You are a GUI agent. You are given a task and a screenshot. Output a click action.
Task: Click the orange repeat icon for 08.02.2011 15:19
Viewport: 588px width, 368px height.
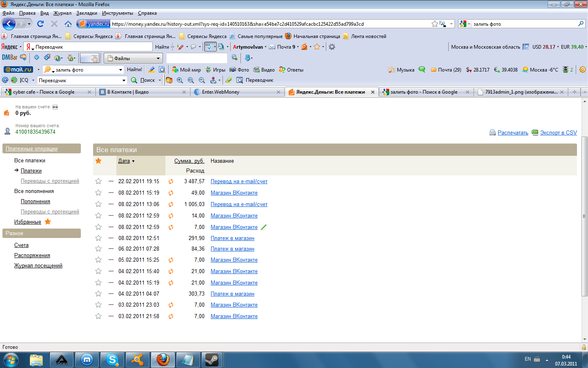click(171, 193)
